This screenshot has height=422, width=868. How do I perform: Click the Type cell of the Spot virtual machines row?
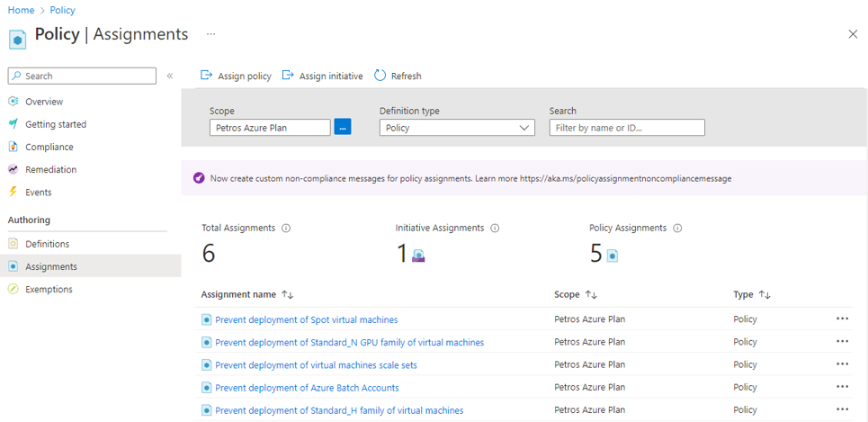point(745,319)
